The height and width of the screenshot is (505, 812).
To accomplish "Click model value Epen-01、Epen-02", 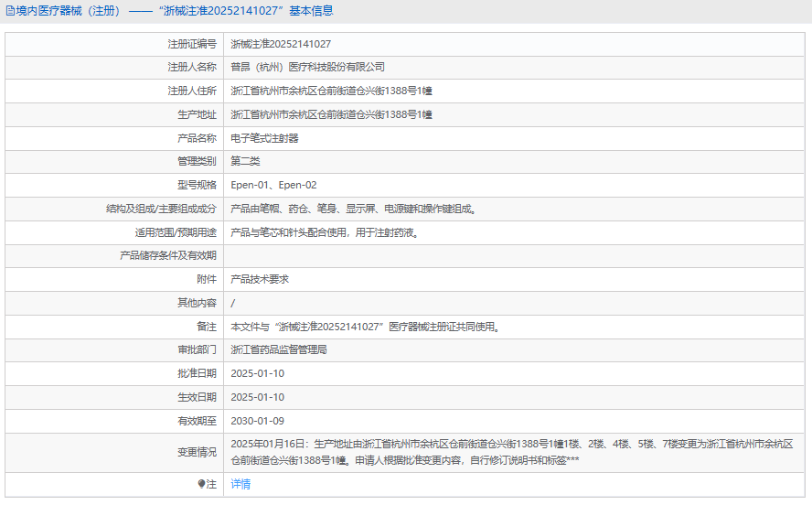I will (273, 185).
